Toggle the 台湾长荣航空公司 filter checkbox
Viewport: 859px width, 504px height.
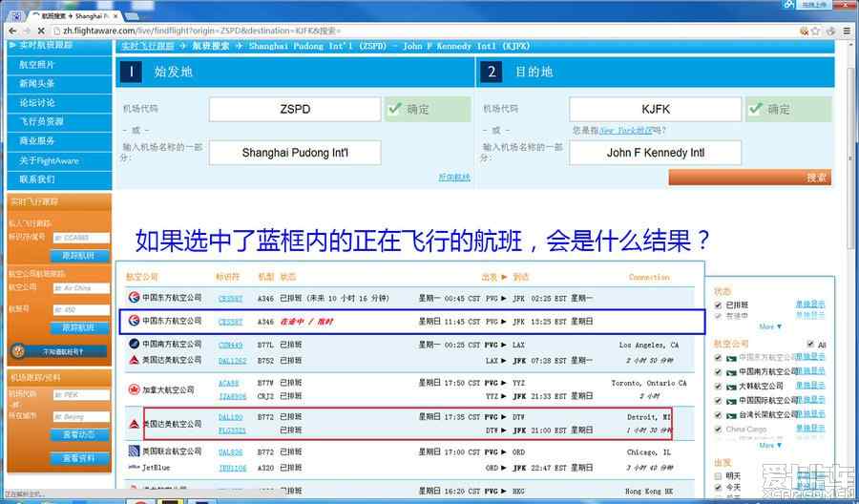point(718,414)
